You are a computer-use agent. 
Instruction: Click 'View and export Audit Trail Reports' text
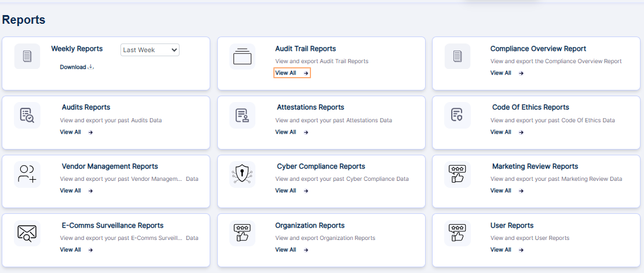coord(321,61)
